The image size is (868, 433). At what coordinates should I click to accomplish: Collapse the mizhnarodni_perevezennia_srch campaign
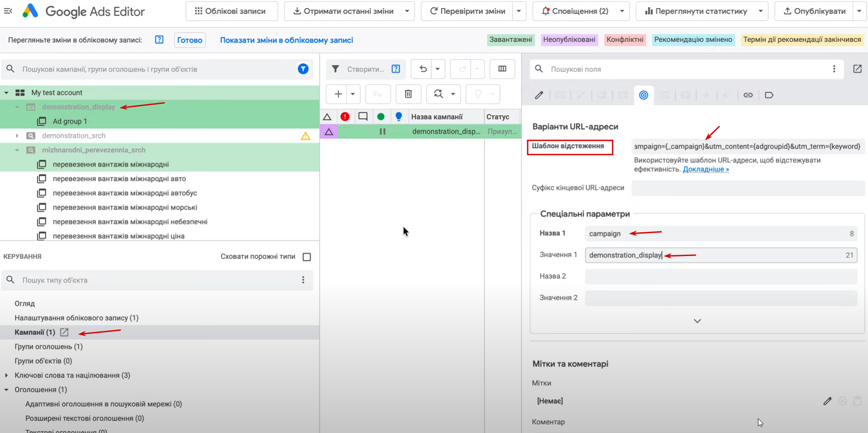17,150
